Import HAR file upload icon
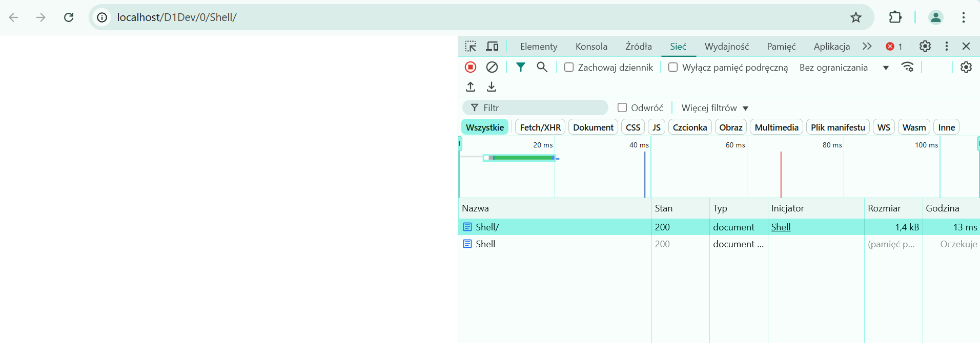The width and height of the screenshot is (980, 343). (x=471, y=87)
